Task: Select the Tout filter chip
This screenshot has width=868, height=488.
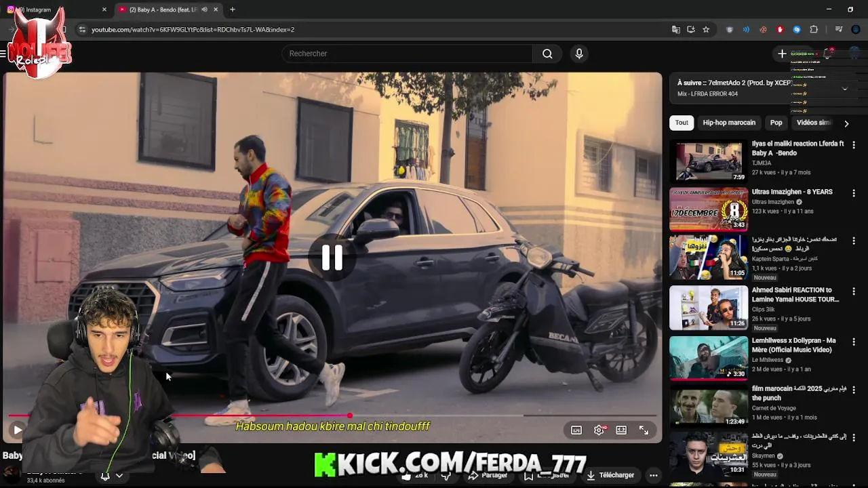Action: coord(682,123)
